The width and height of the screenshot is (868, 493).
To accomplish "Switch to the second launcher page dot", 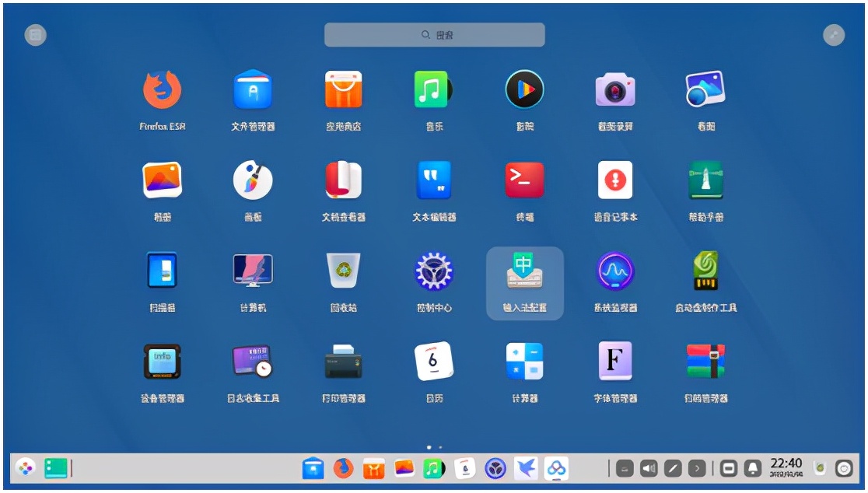I will [439, 447].
